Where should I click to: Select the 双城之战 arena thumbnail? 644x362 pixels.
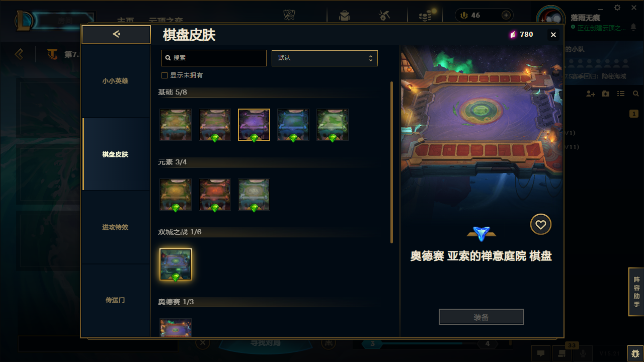[176, 264]
